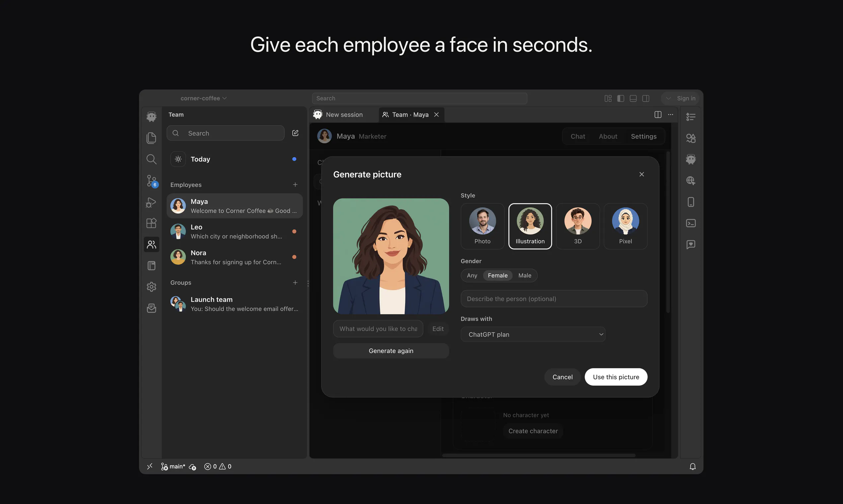Set gender to Female
The width and height of the screenshot is (843, 504).
tap(498, 276)
